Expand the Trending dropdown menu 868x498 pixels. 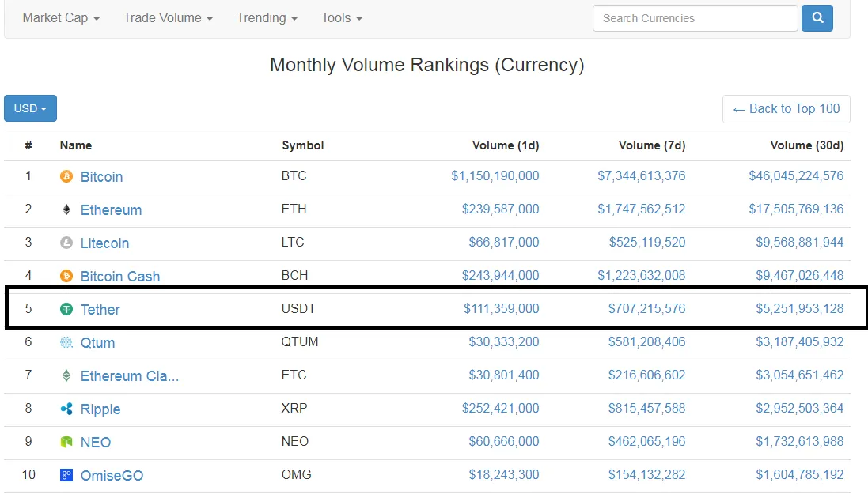pyautogui.click(x=267, y=18)
